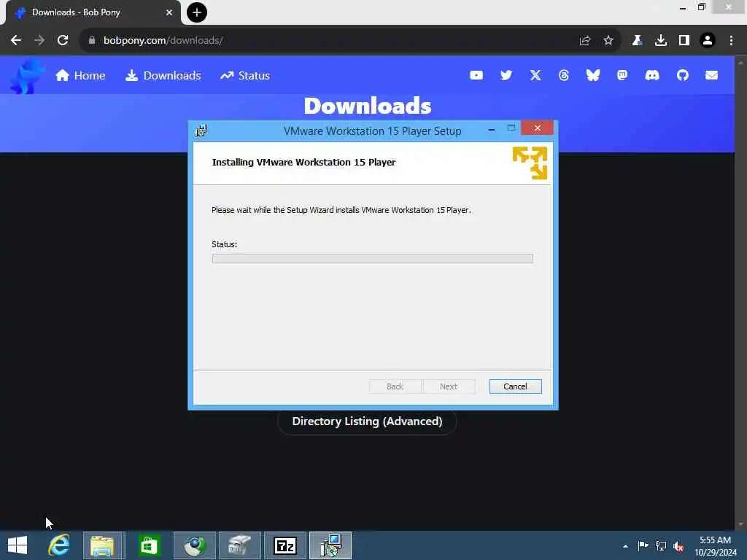Image resolution: width=747 pixels, height=560 pixels.
Task: Click the page vertical scrollbar
Action: (740, 293)
